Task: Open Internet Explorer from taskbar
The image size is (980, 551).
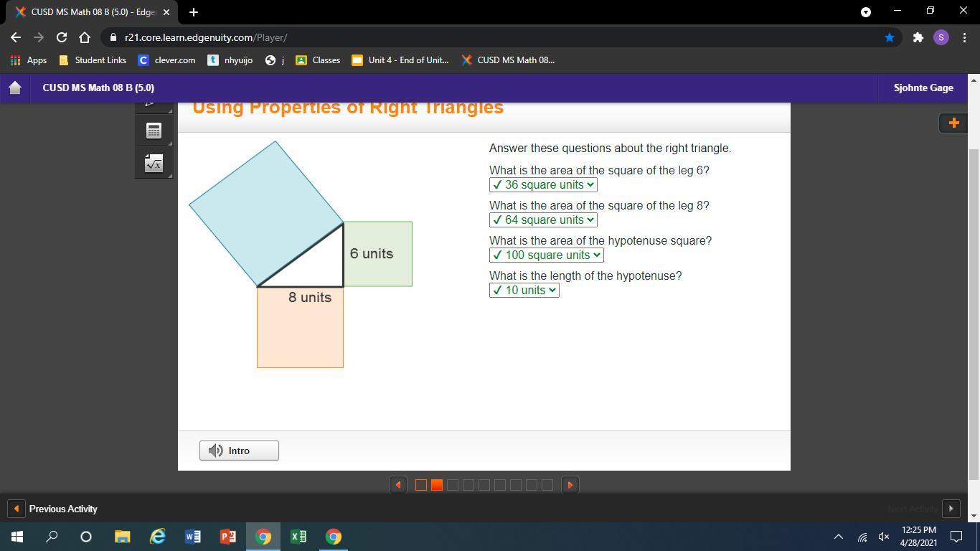Action: [157, 537]
